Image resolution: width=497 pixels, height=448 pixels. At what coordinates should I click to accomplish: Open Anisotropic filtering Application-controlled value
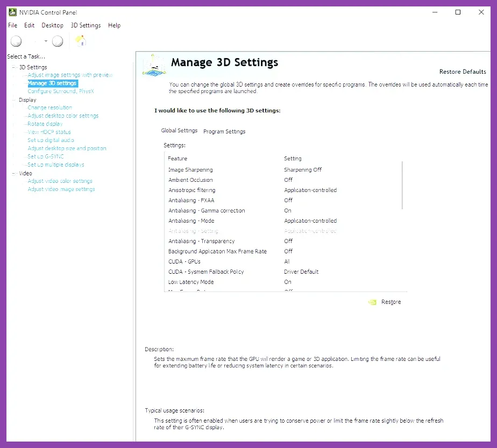[x=310, y=190]
